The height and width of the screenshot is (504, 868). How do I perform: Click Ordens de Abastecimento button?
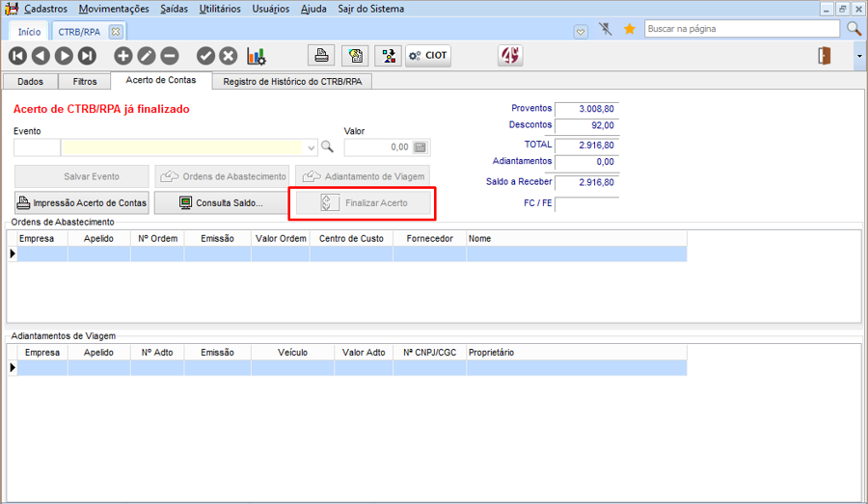[222, 176]
